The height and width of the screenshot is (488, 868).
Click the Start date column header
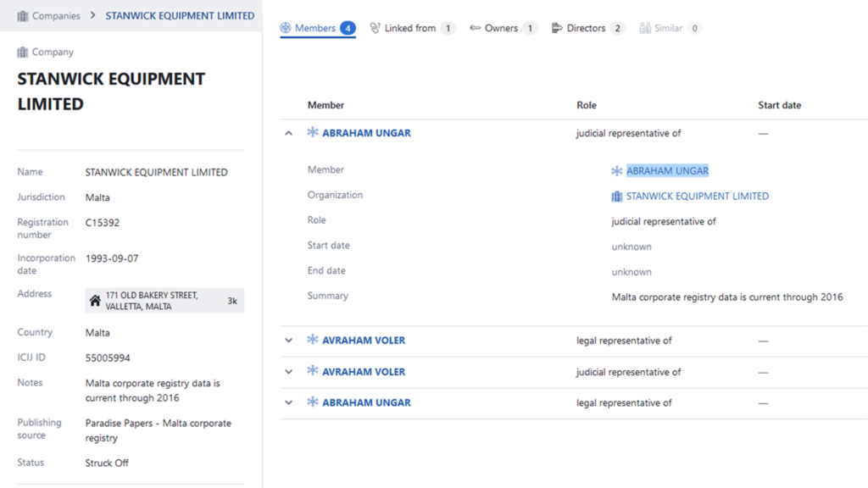click(780, 105)
